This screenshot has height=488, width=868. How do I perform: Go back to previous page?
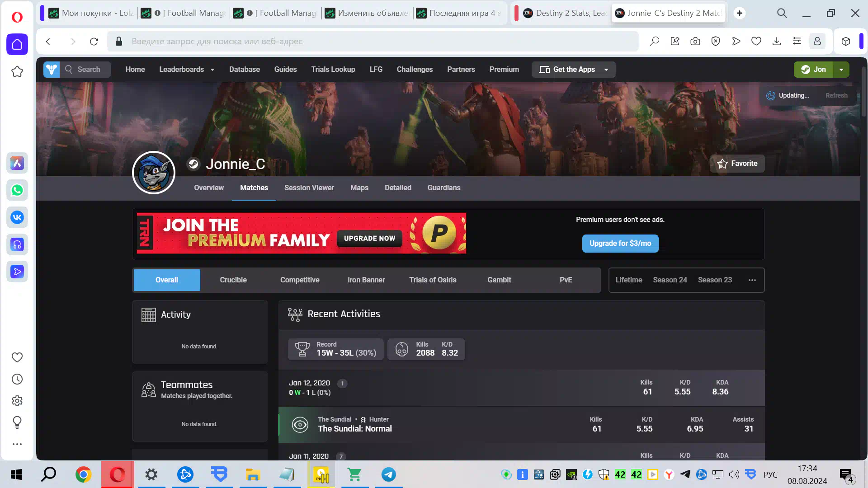tap(48, 42)
